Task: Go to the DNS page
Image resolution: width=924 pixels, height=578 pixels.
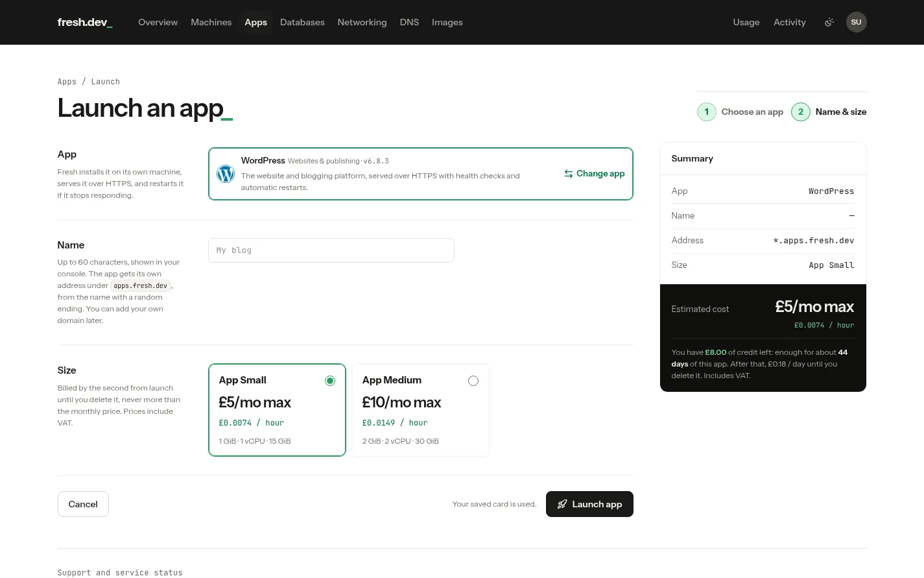Action: (409, 22)
